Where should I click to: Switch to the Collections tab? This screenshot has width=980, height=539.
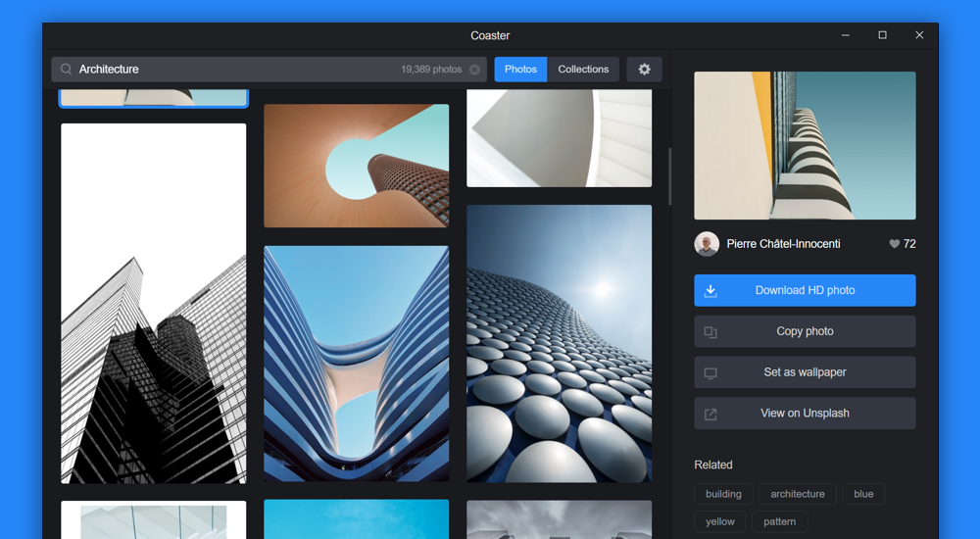pos(583,70)
